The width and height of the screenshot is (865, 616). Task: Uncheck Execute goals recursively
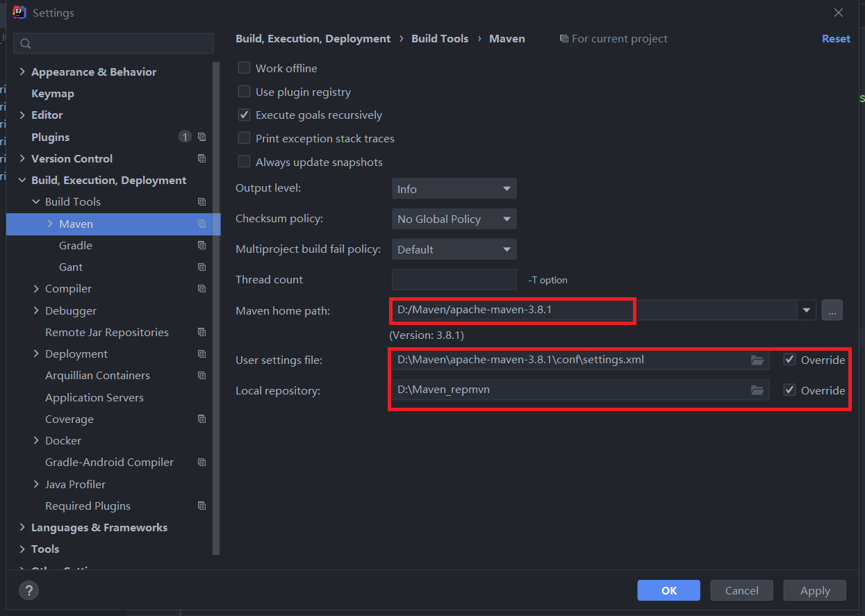click(244, 115)
